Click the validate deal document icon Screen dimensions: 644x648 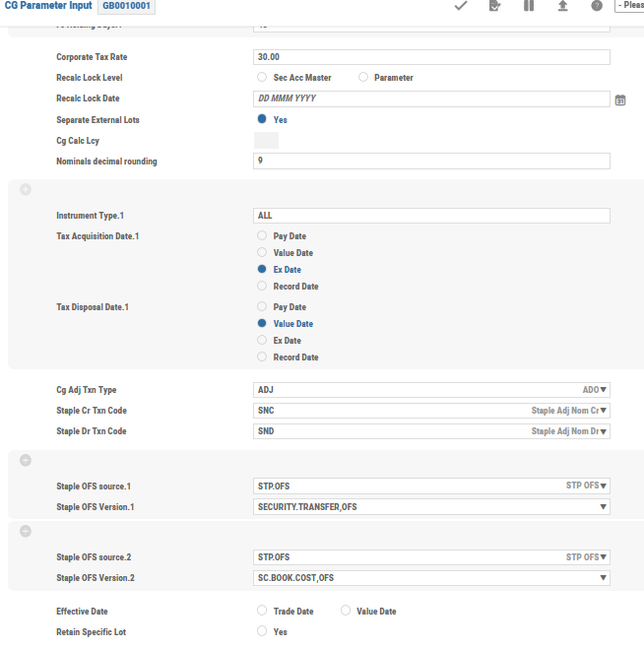click(x=494, y=6)
